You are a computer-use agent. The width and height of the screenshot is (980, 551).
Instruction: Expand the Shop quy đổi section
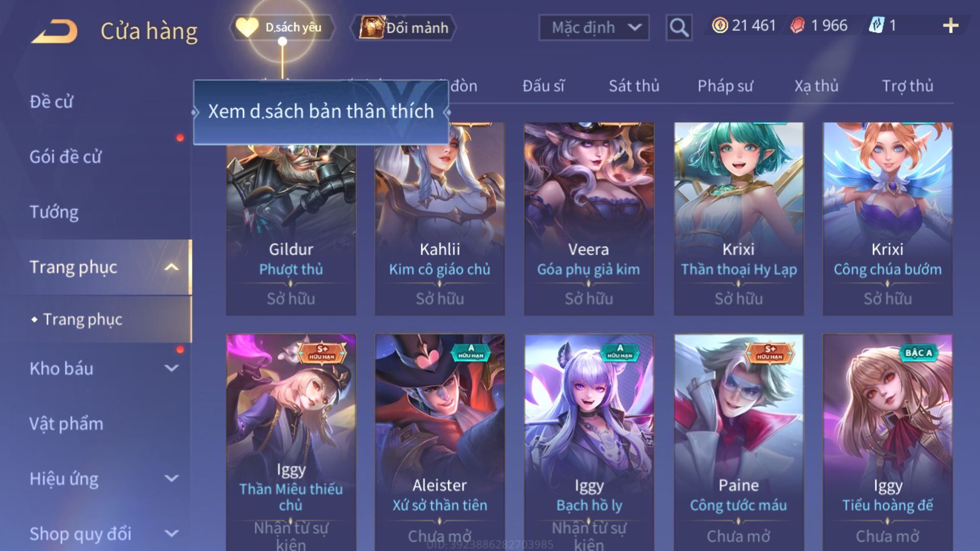[171, 534]
